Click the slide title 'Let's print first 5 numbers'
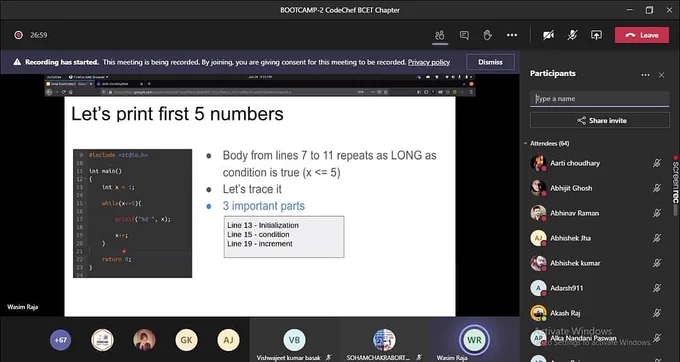Screen dimensions: 680x362 coord(177,114)
